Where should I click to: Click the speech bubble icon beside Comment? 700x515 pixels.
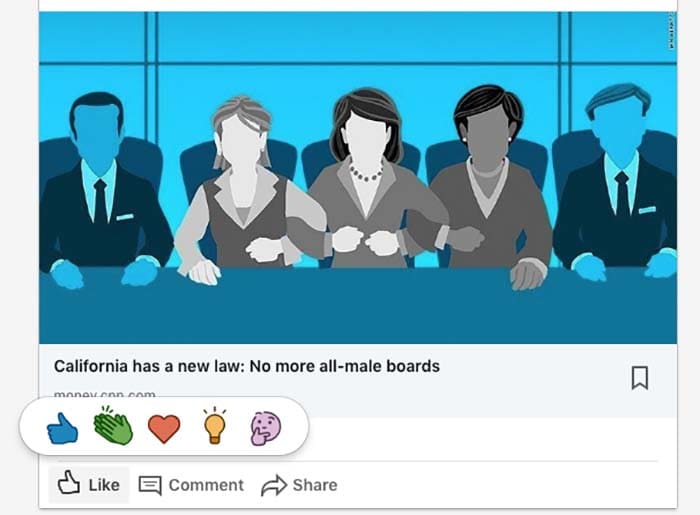(x=150, y=485)
